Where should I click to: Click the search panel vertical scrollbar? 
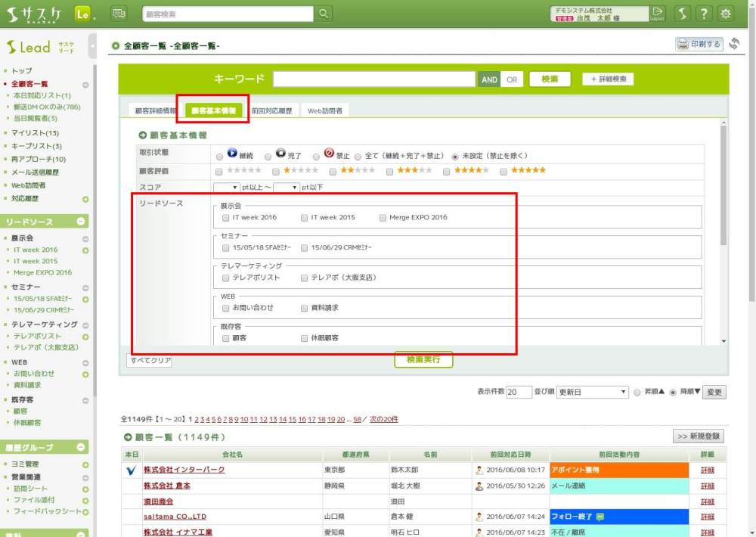point(723,189)
